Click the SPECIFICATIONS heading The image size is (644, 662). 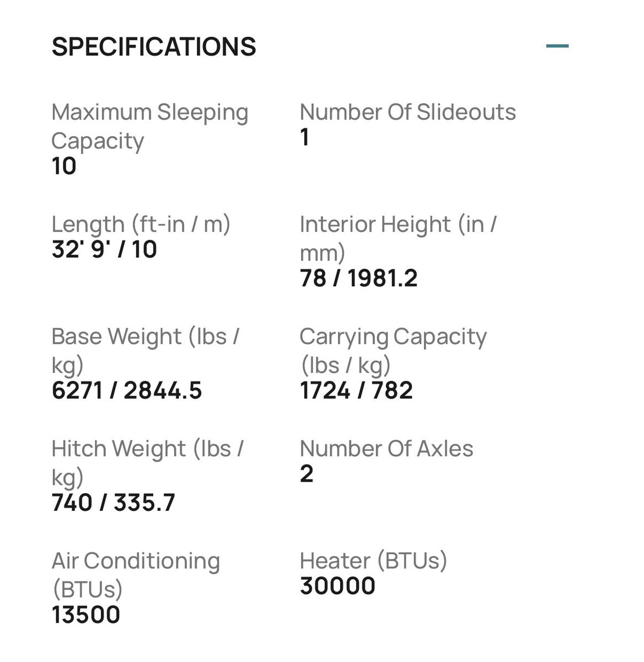click(x=154, y=47)
